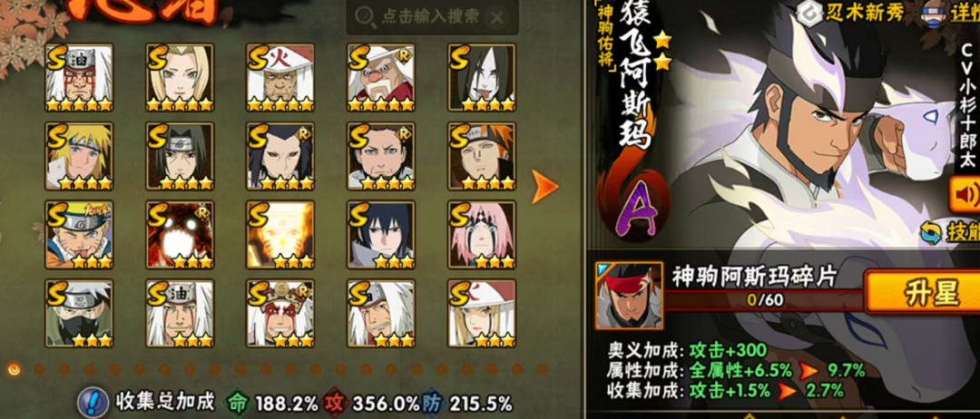980x419 pixels.
Task: Open the Orochimaru ninja card
Action: pyautogui.click(x=482, y=77)
